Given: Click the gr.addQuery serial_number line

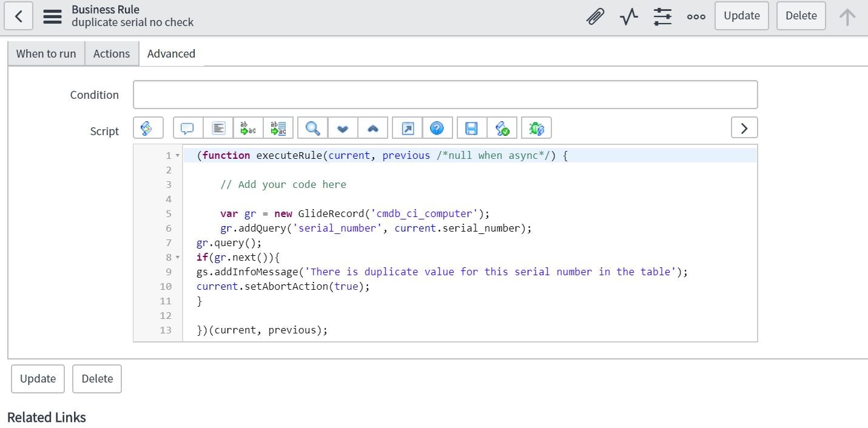Looking at the screenshot, I should pos(376,228).
